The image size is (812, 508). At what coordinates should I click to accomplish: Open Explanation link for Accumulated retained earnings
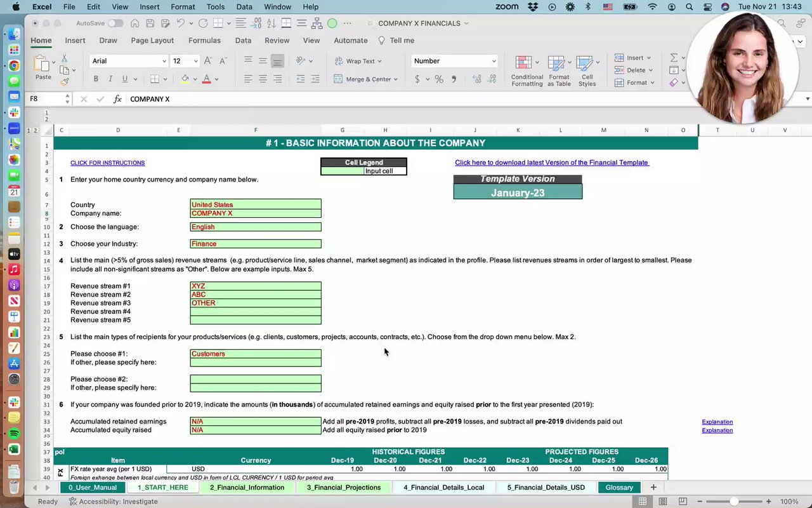click(717, 422)
